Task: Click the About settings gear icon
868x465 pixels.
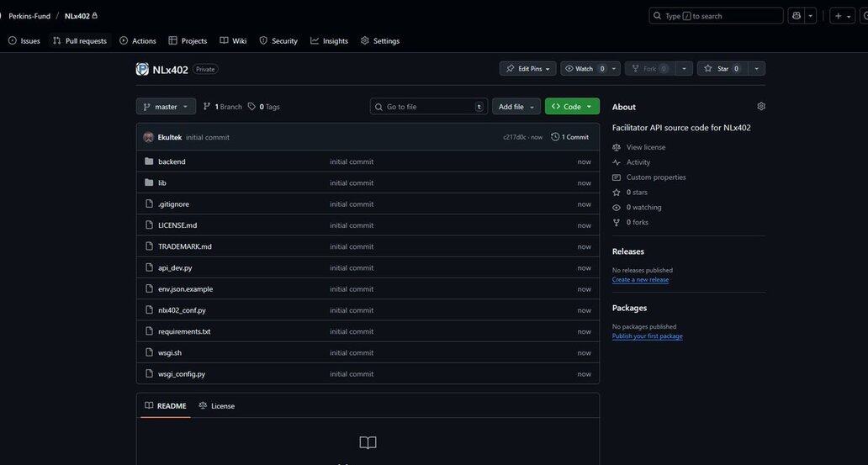Action: pos(761,107)
